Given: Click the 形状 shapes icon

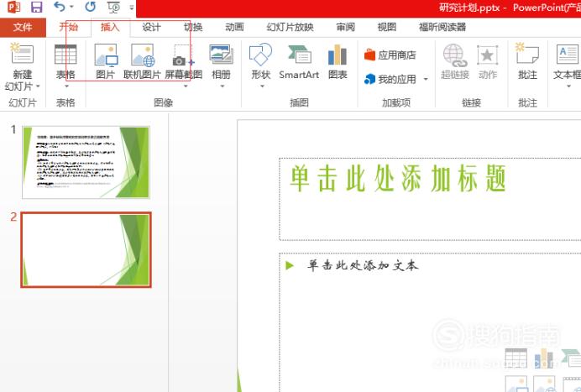Looking at the screenshot, I should [x=260, y=55].
